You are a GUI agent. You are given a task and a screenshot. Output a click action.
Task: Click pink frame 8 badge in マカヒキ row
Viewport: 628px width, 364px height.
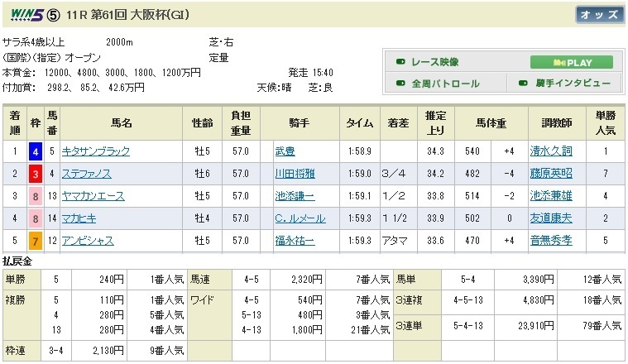pos(36,219)
